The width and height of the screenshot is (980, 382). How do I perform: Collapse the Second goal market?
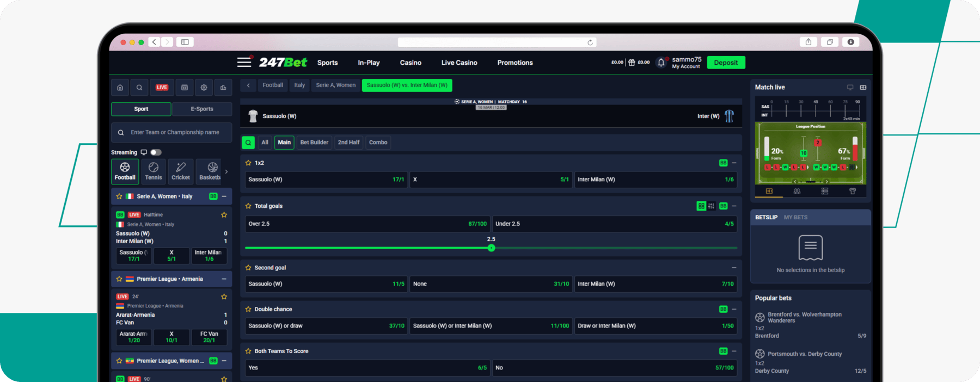click(x=734, y=268)
